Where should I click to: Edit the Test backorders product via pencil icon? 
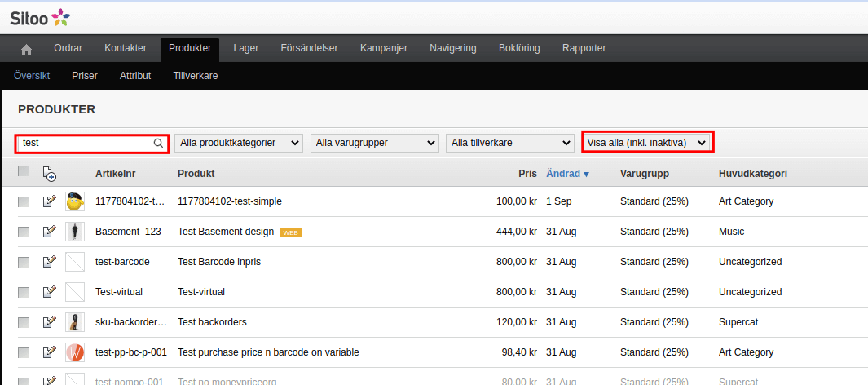click(49, 322)
